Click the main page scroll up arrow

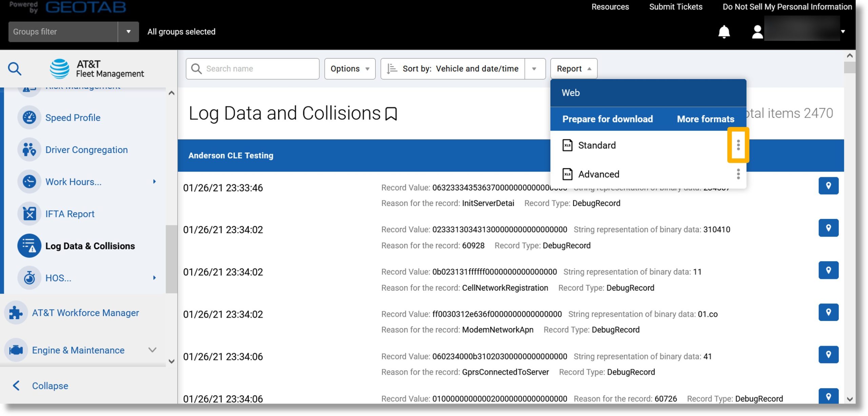click(849, 55)
